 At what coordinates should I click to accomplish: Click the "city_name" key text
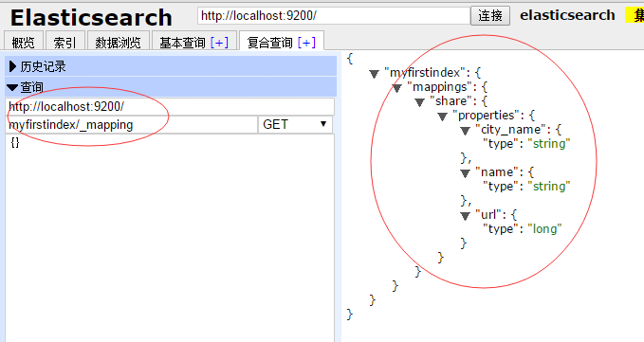tap(511, 130)
